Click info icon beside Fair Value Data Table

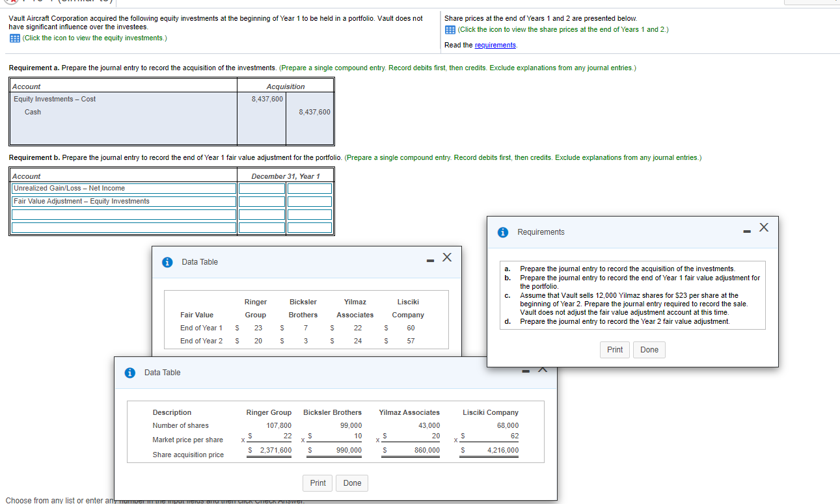tap(167, 262)
